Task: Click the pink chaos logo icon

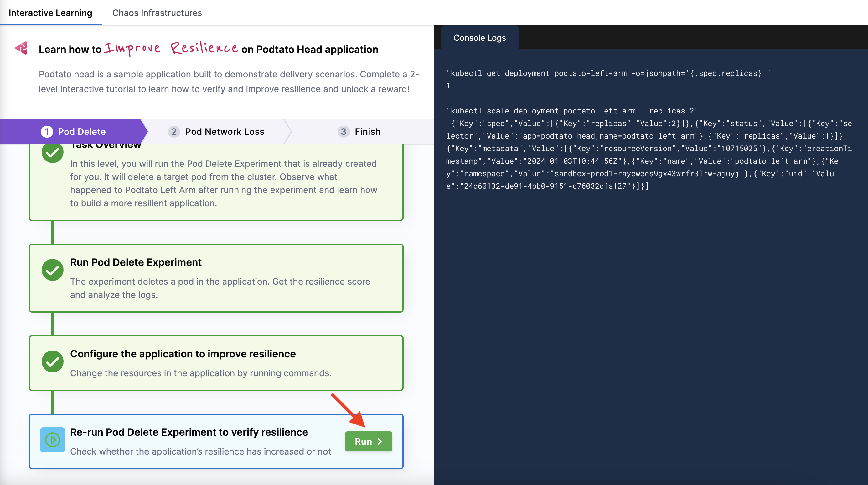Action: pyautogui.click(x=22, y=48)
